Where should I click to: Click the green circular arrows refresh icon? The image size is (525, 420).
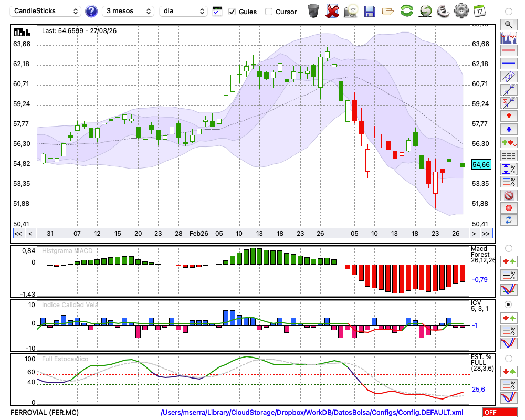pyautogui.click(x=406, y=11)
